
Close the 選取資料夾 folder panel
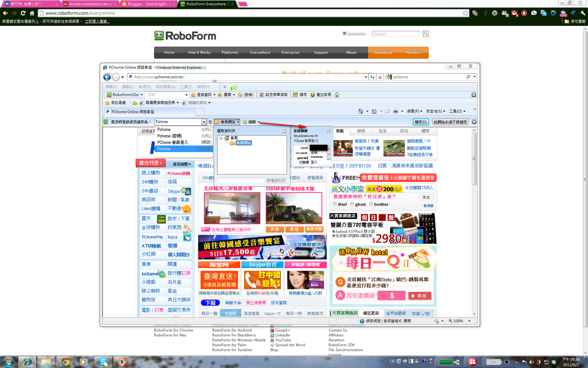[284, 131]
